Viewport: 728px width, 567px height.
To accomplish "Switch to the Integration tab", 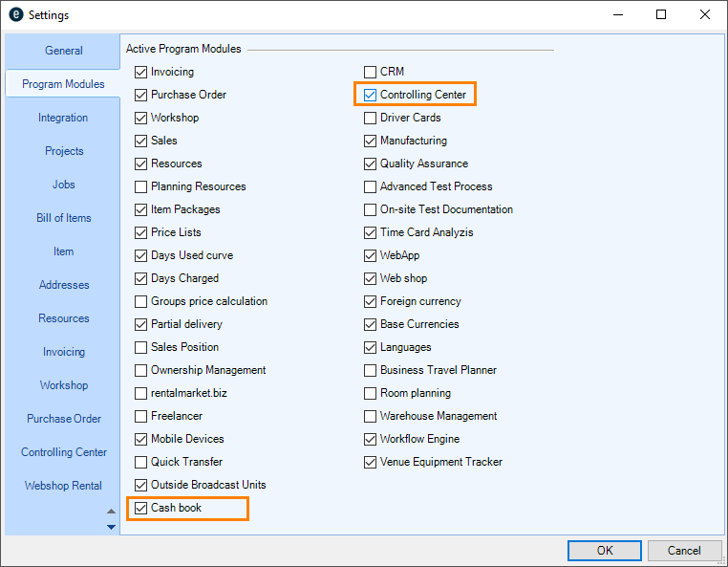I will coord(63,118).
